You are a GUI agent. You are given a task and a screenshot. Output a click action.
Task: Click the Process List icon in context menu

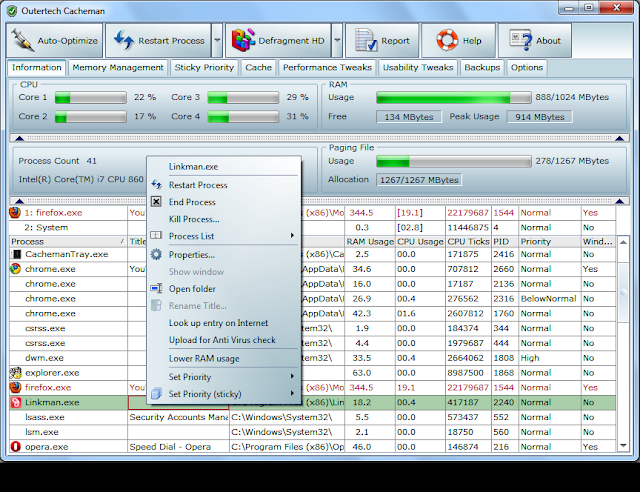tap(156, 235)
